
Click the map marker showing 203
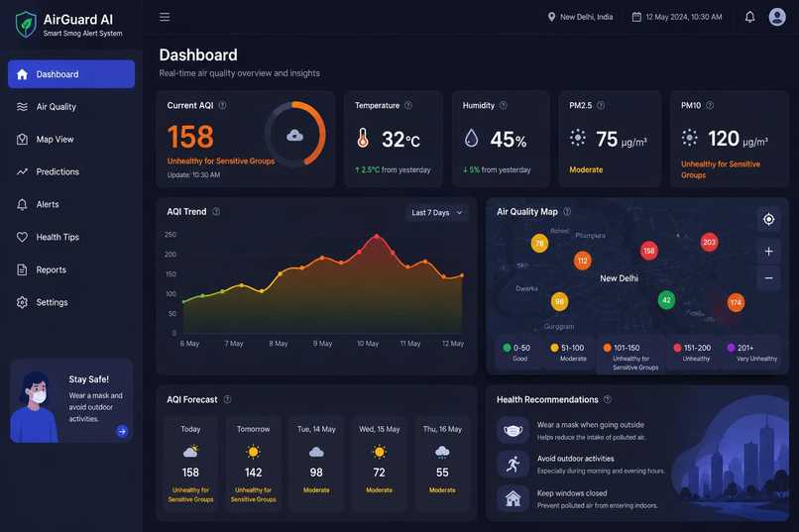(709, 243)
